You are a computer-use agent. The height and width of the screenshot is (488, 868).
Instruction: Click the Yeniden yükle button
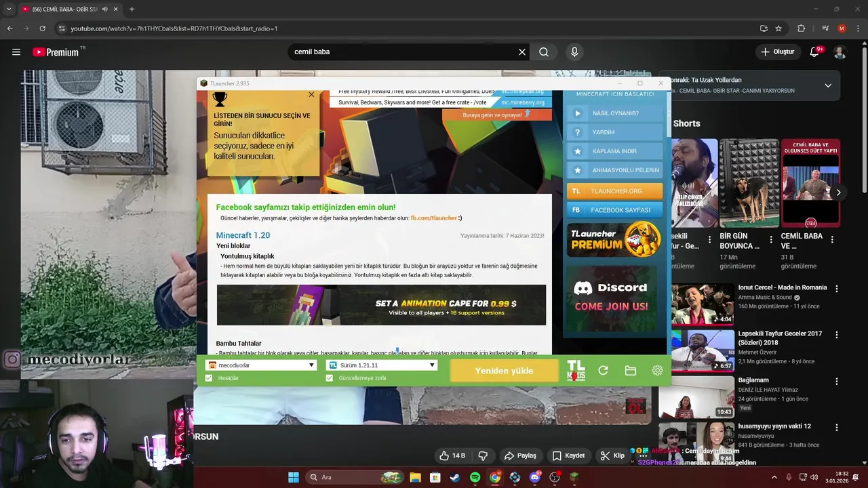(504, 371)
